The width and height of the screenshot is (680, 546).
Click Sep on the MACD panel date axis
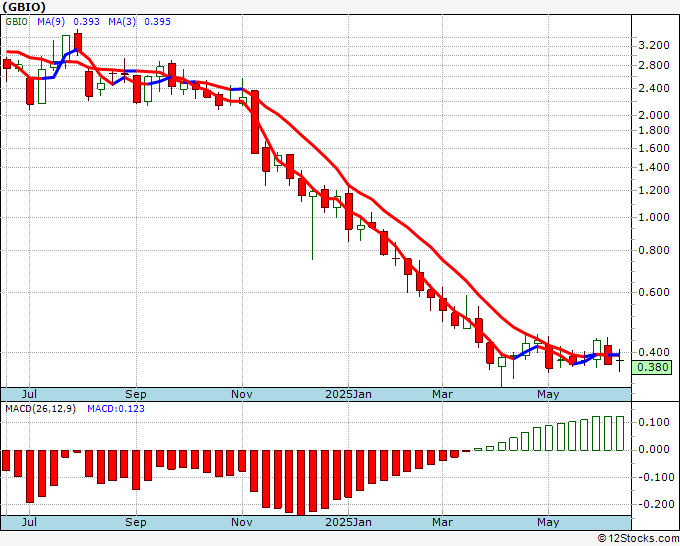click(136, 522)
